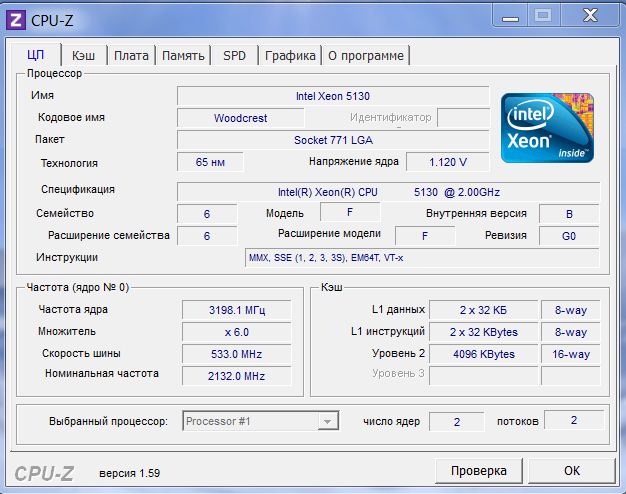Click the OK button

point(572,471)
